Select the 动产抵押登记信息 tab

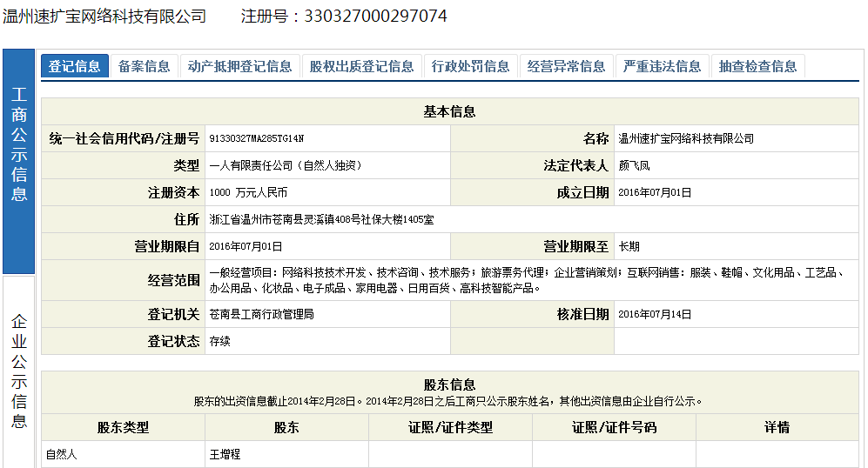[240, 66]
